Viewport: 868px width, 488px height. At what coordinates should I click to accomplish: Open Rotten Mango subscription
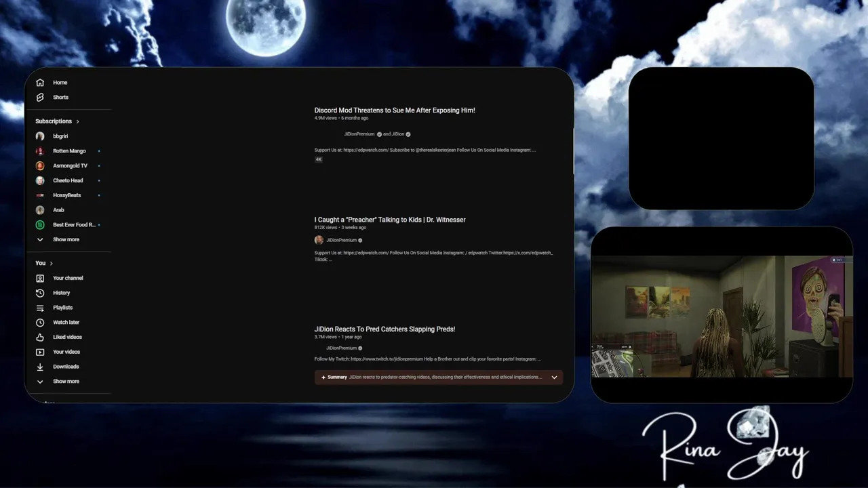(69, 151)
